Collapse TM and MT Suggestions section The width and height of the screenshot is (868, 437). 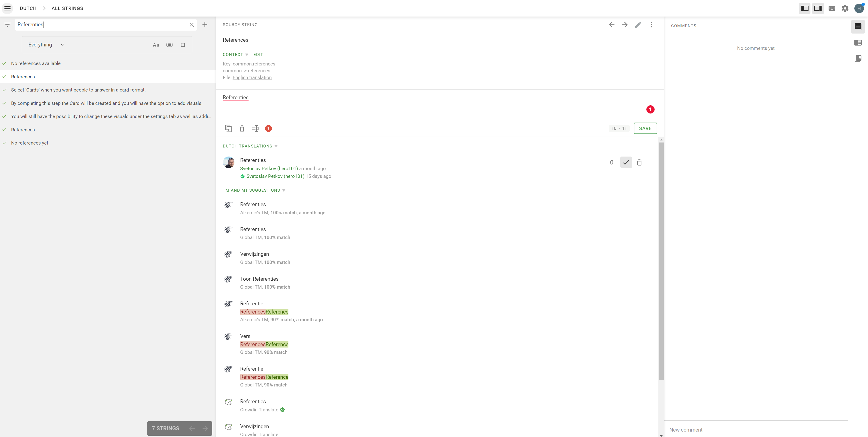(x=284, y=190)
